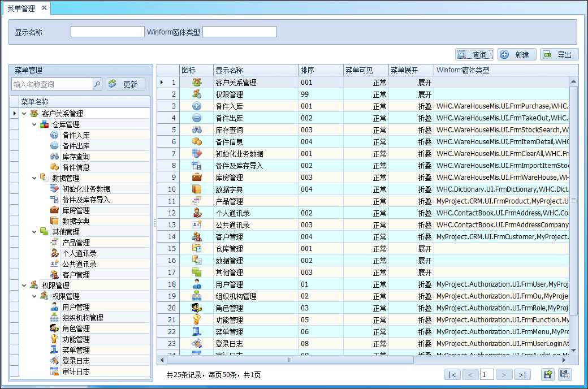588x389 pixels.
Task: Select 角色管理 icon in the tree
Action: pyautogui.click(x=54, y=329)
